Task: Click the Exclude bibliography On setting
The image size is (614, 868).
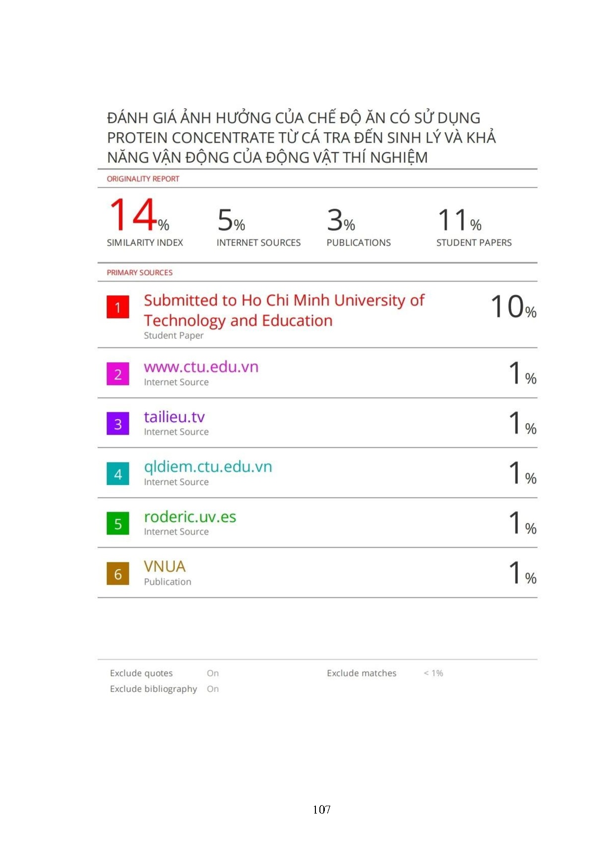Action: (x=213, y=689)
